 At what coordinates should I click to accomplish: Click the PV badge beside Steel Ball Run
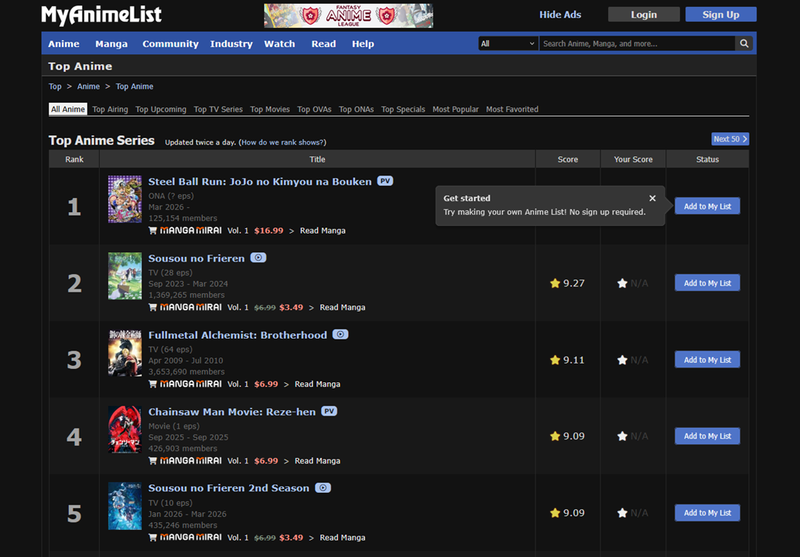[x=385, y=182]
